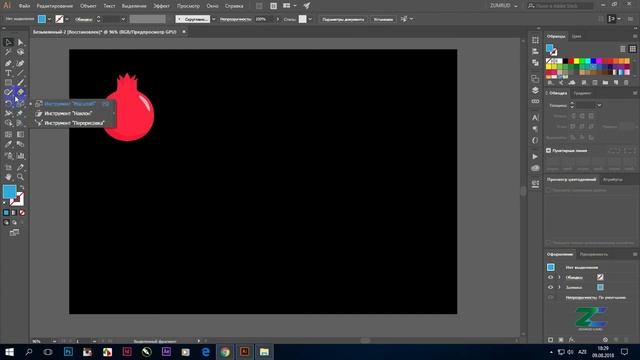The image size is (640, 360).
Task: Open the Layers panel dock icon
Action: tap(535, 90)
